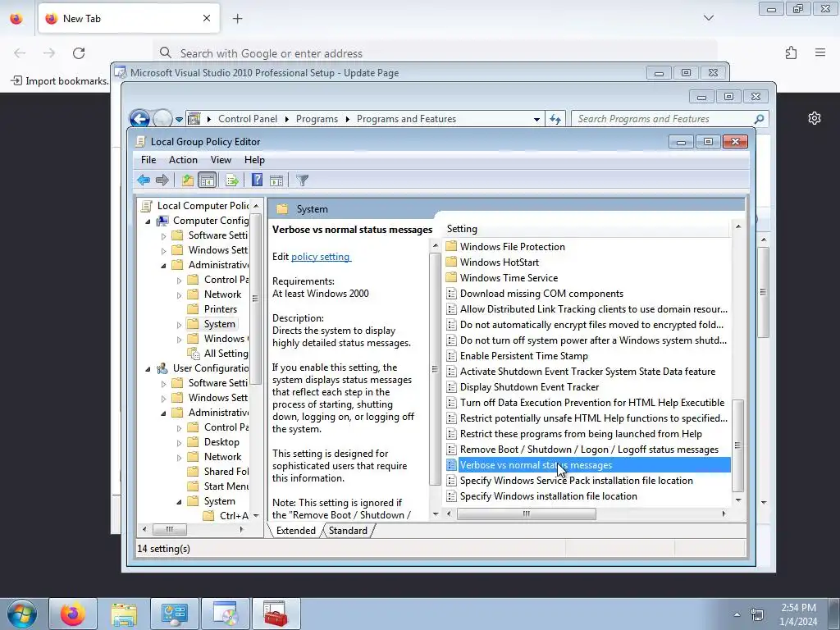840x630 pixels.
Task: Click the settings list vertical scrollbar thumb
Action: (737, 445)
